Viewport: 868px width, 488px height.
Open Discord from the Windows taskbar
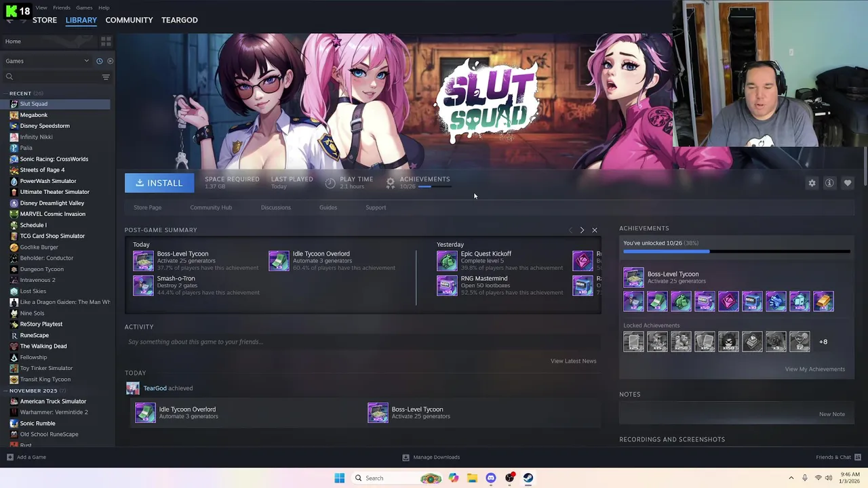click(x=491, y=478)
